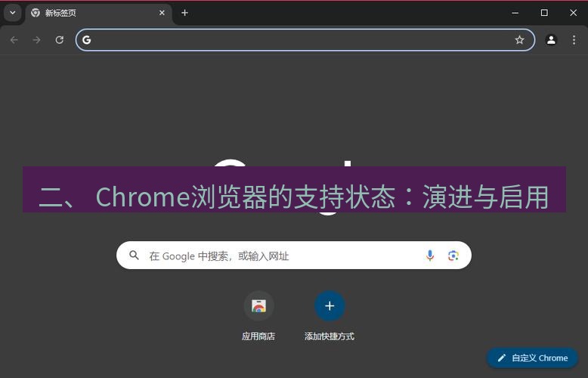Start voice search with microphone
Viewport: 588px width, 378px height.
click(430, 256)
